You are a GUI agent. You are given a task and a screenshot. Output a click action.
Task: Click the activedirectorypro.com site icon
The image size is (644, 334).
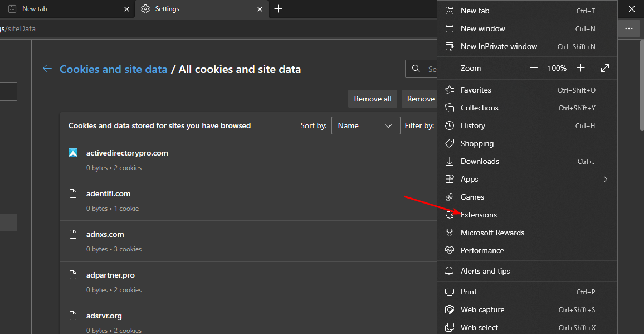click(x=73, y=153)
